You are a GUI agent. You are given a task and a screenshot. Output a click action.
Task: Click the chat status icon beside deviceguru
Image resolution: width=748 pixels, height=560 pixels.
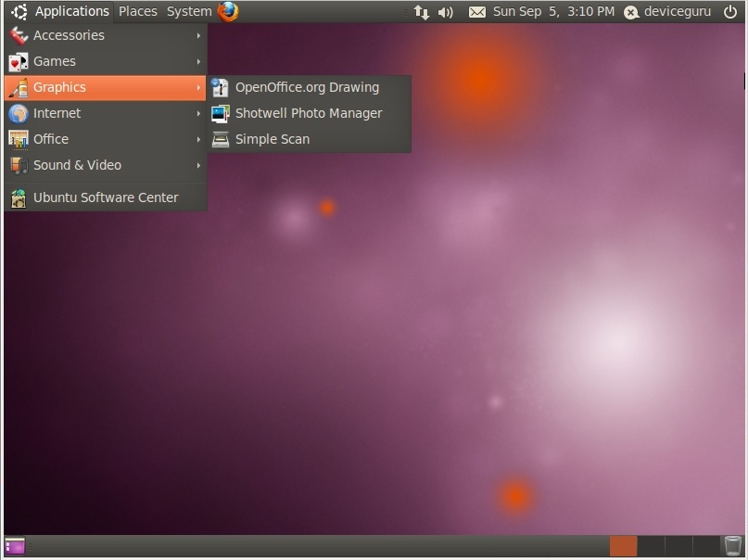point(631,12)
